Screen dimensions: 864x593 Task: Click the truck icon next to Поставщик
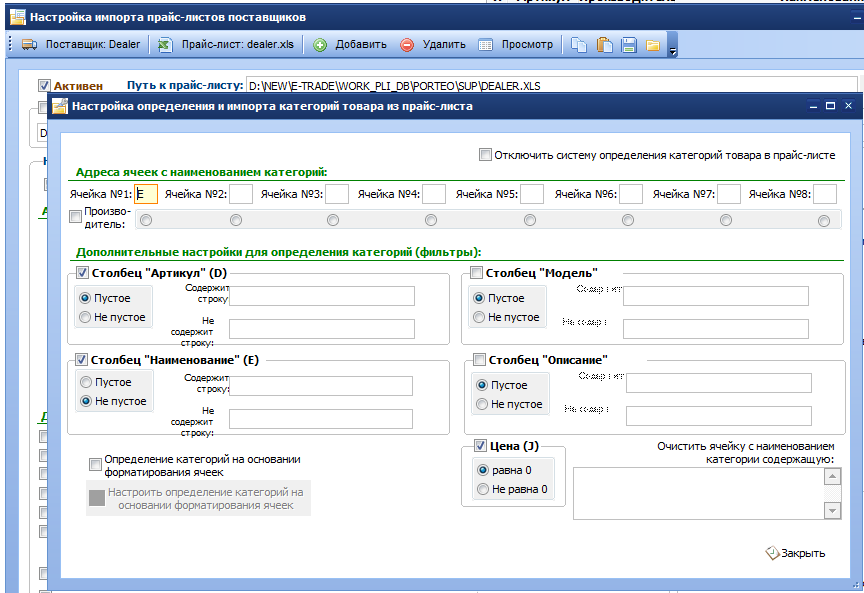(30, 45)
